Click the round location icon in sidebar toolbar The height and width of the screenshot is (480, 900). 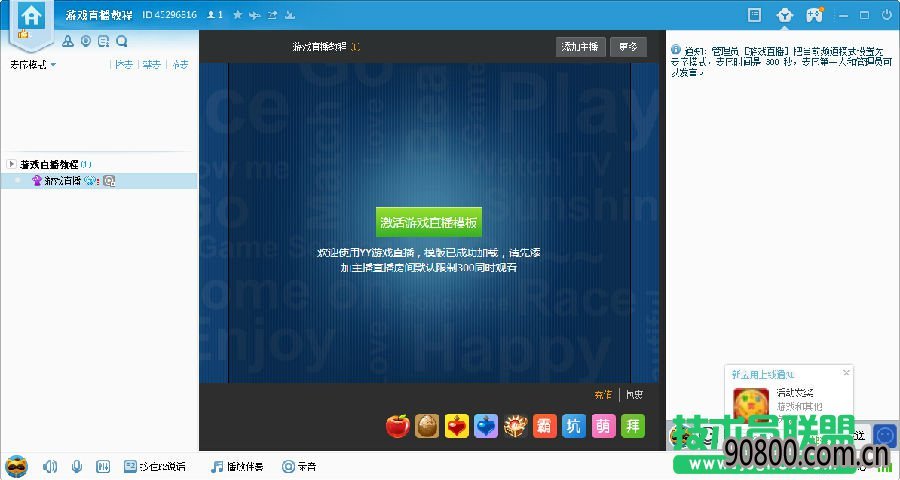coord(86,41)
